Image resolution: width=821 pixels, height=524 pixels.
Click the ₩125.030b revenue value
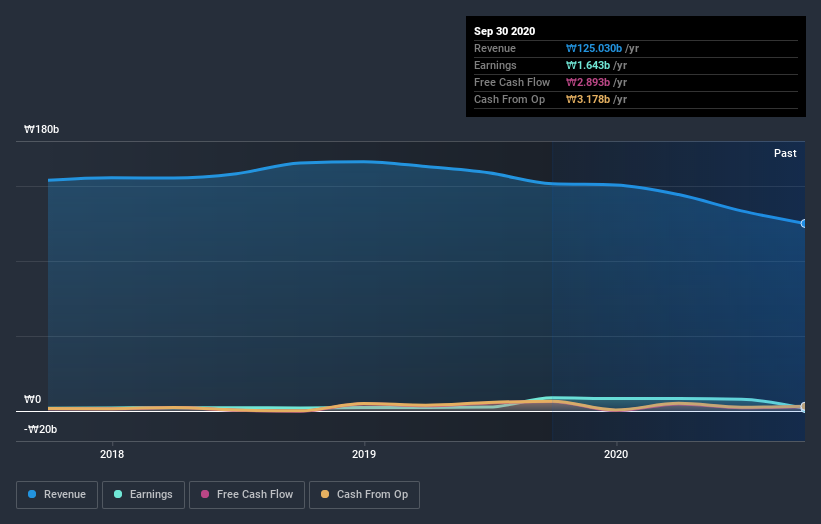tap(594, 48)
